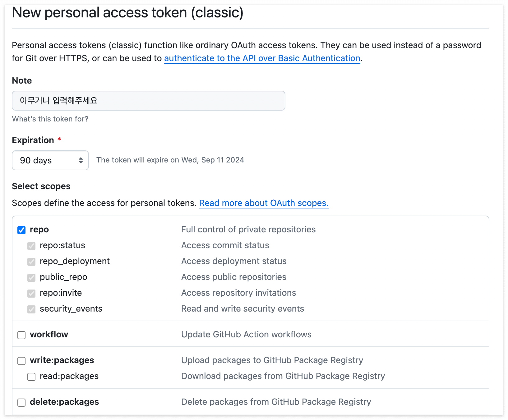Image resolution: width=508 pixels, height=420 pixels.
Task: Open the Expiration 90 days dropdown
Action: pos(50,160)
